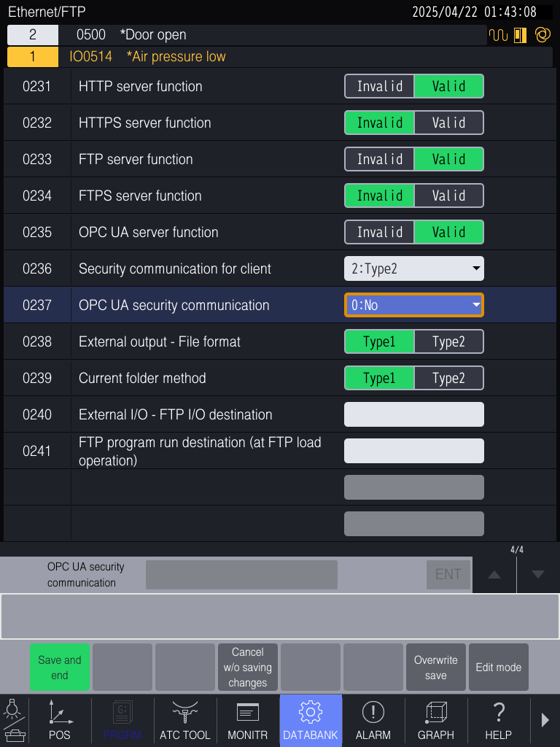Click the spinning coil status icon
The height and width of the screenshot is (747, 560).
542,34
